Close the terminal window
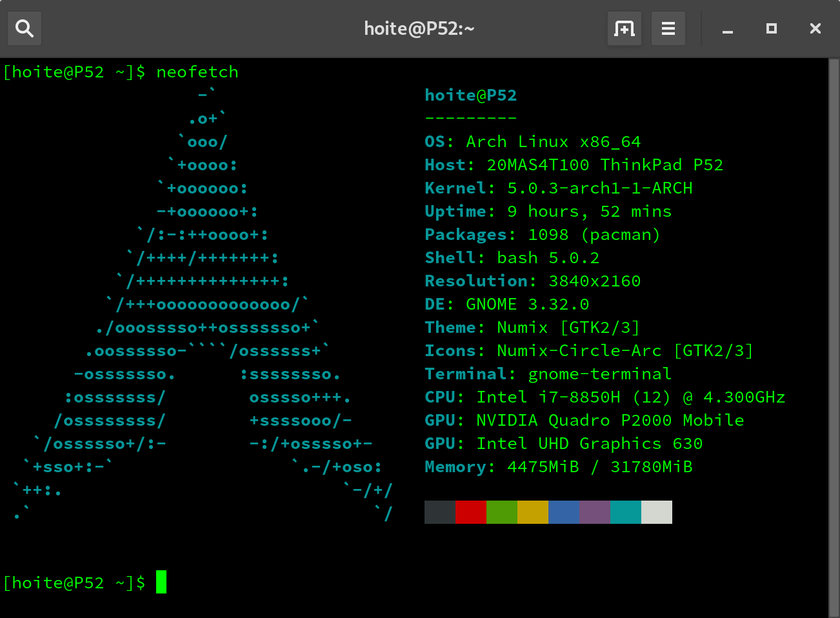Viewport: 840px width, 618px height. tap(815, 28)
